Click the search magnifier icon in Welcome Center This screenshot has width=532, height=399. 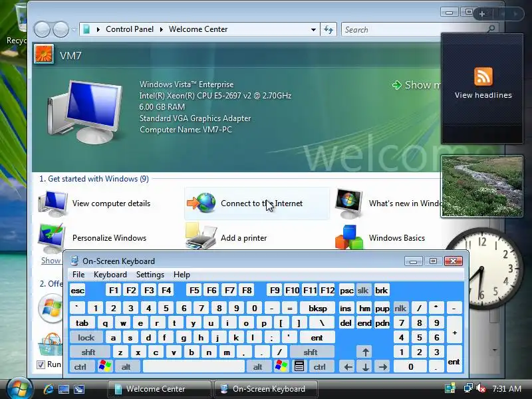(x=491, y=29)
